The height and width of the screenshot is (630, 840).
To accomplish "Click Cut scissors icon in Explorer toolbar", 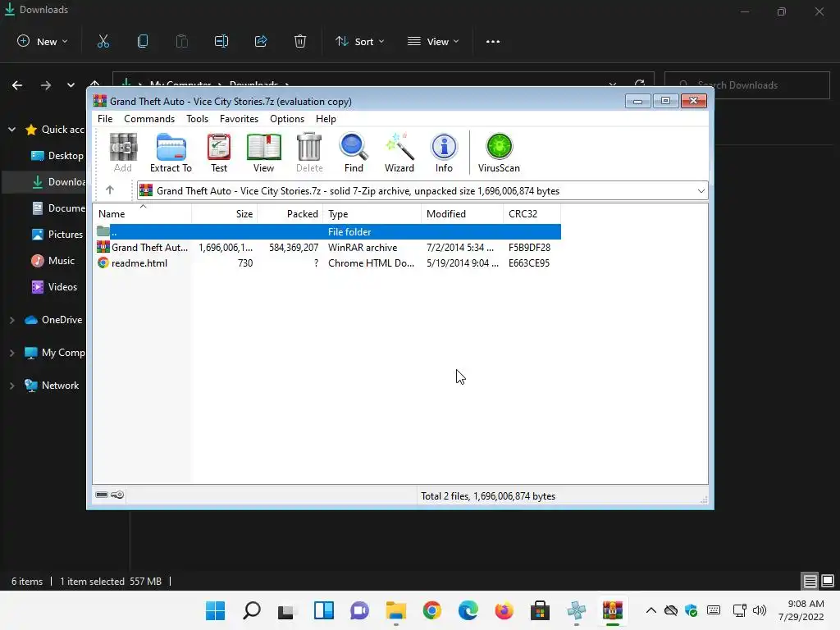I will point(103,41).
